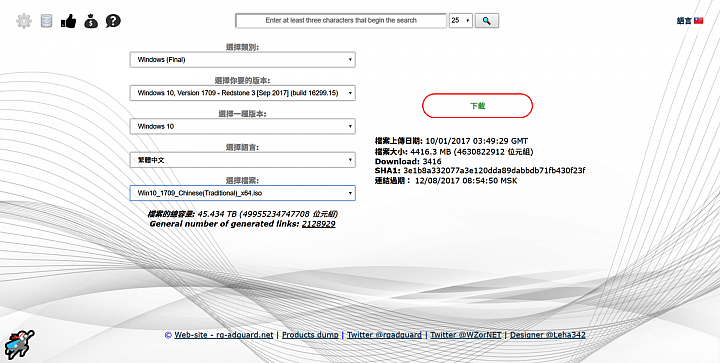Viewport: 720px width, 363px height.
Task: Click the green 下載 download button
Action: [478, 106]
